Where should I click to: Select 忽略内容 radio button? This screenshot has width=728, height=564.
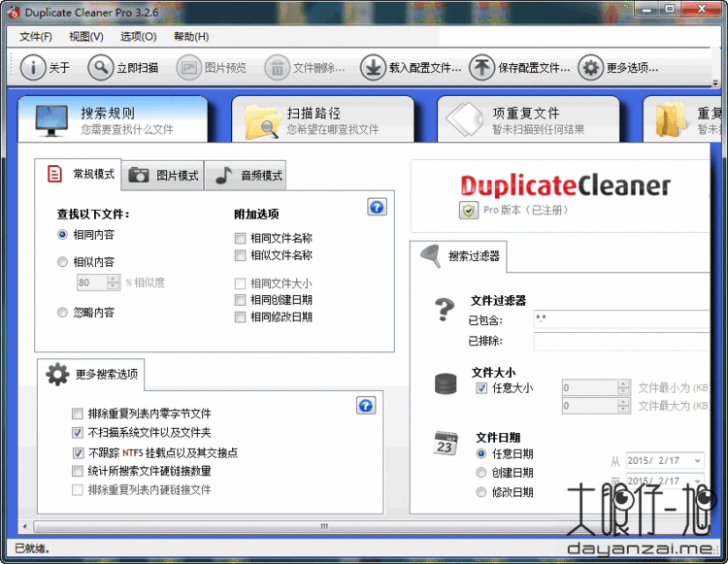pyautogui.click(x=62, y=313)
